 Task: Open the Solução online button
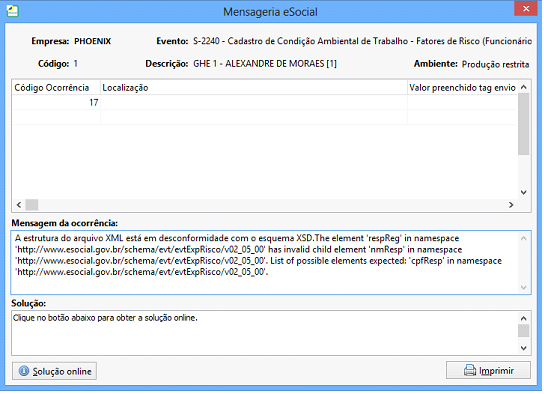pyautogui.click(x=54, y=371)
